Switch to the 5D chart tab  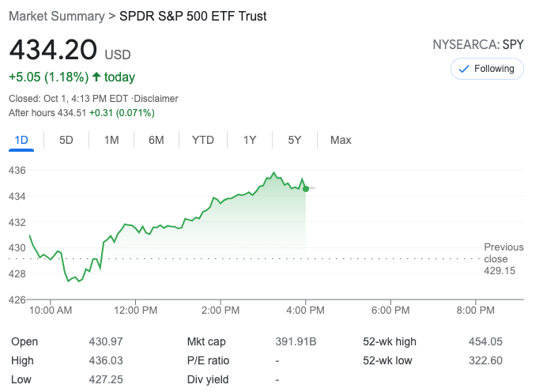click(x=66, y=140)
